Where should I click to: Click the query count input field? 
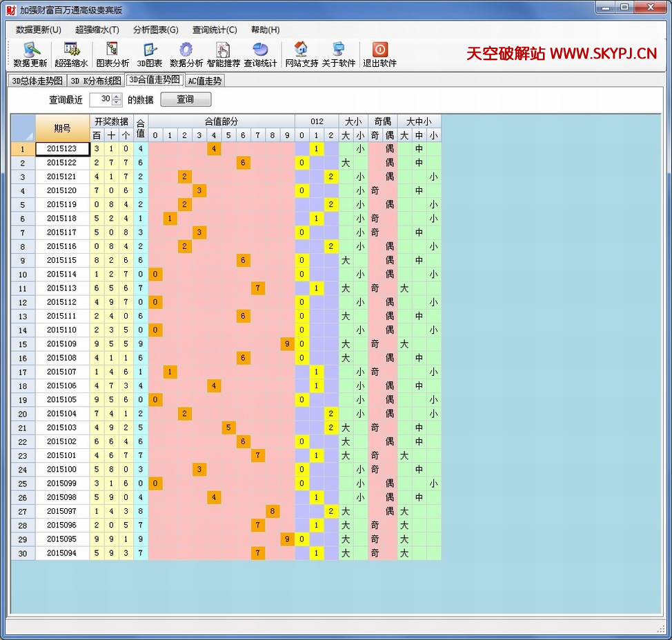pos(101,99)
